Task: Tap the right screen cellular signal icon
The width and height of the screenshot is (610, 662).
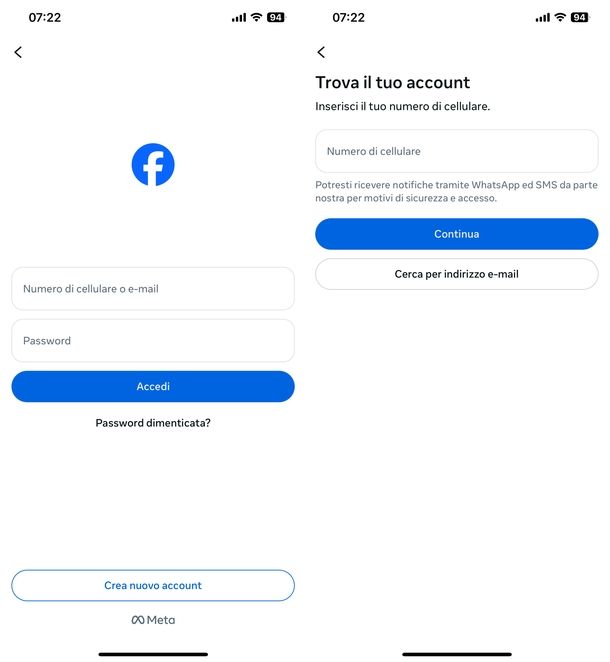Action: tap(542, 18)
